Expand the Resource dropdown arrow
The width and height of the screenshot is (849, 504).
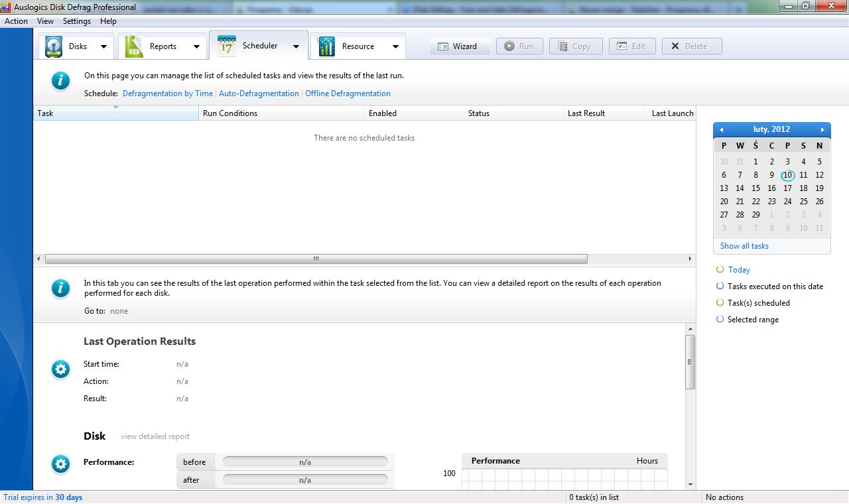395,46
